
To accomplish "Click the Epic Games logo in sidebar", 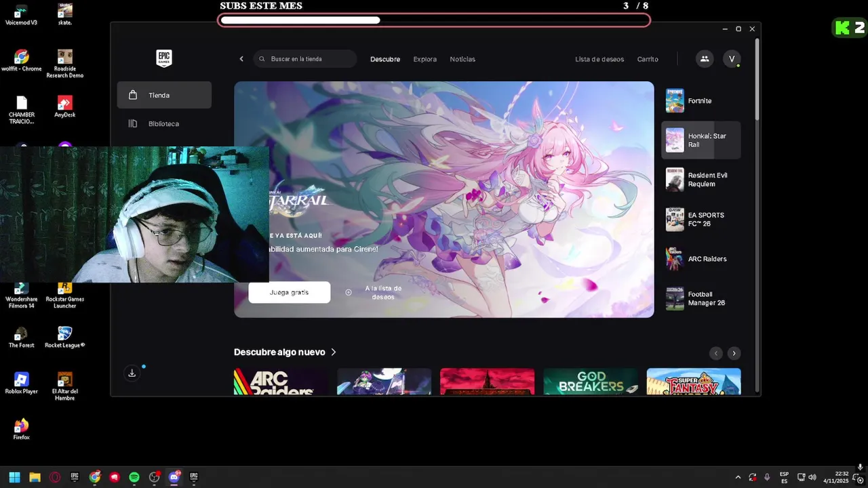I will (164, 58).
